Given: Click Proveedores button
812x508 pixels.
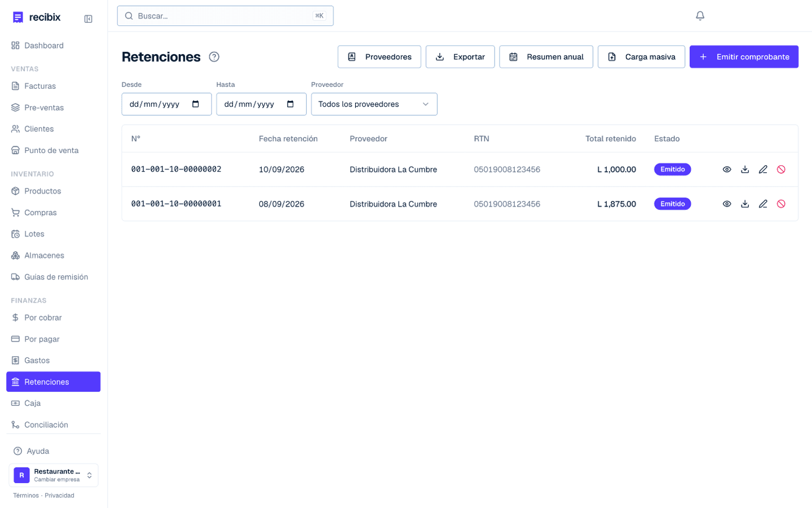Looking at the screenshot, I should pyautogui.click(x=379, y=57).
